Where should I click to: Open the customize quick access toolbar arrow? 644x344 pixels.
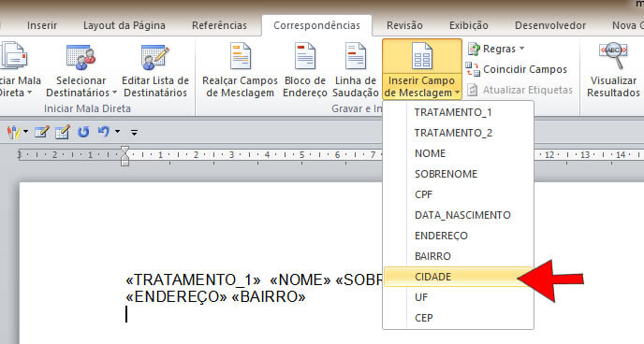[134, 132]
